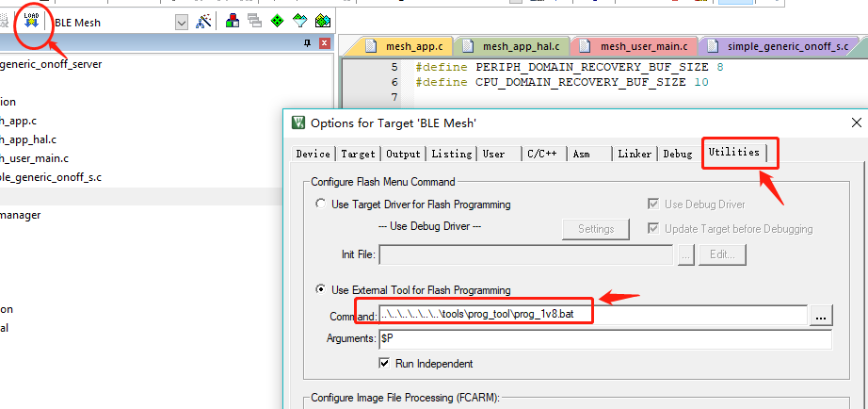Open Manage Project Items colored blocks icon
The image size is (868, 409).
point(233,22)
